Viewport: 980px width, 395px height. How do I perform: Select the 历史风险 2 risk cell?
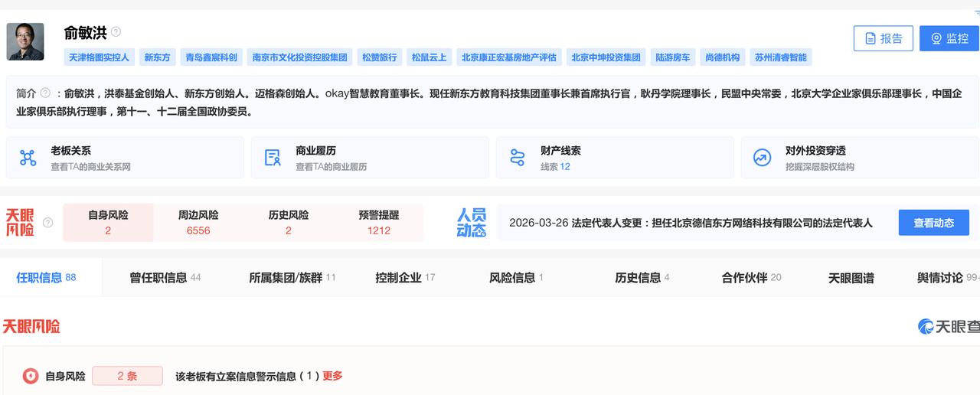[x=289, y=223]
